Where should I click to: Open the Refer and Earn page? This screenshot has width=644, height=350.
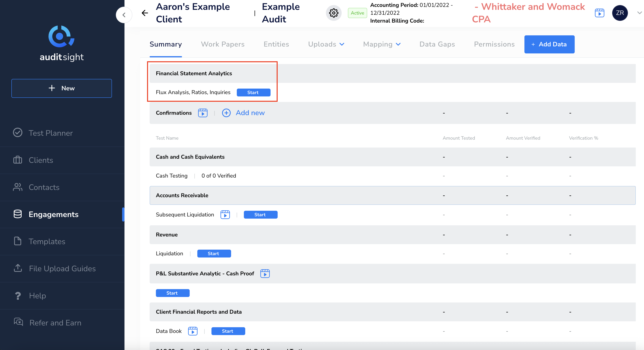click(x=55, y=323)
